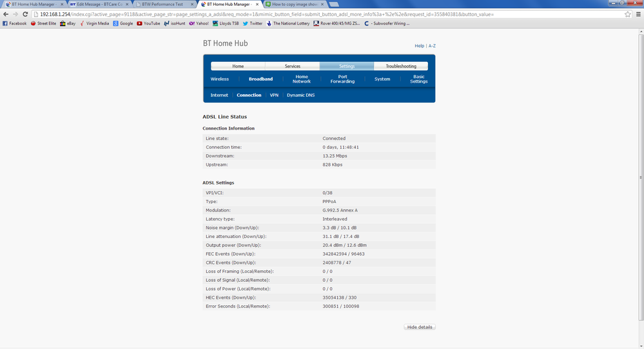The image size is (644, 349).
Task: Select the Noise margin value 3.3 dB / 10.1 dB
Action: 339,228
